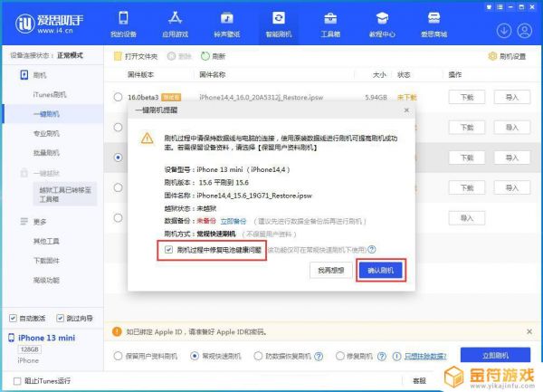Click the 刷新 refresh icon

pyautogui.click(x=205, y=56)
